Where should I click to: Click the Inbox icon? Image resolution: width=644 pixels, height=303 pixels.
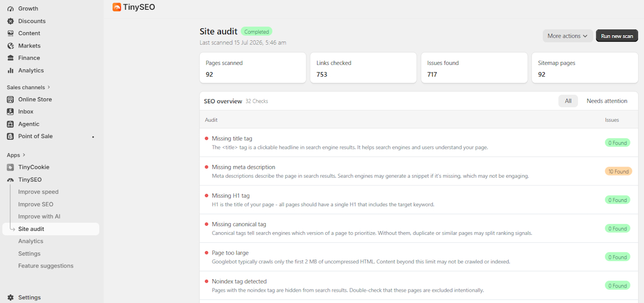pyautogui.click(x=10, y=112)
